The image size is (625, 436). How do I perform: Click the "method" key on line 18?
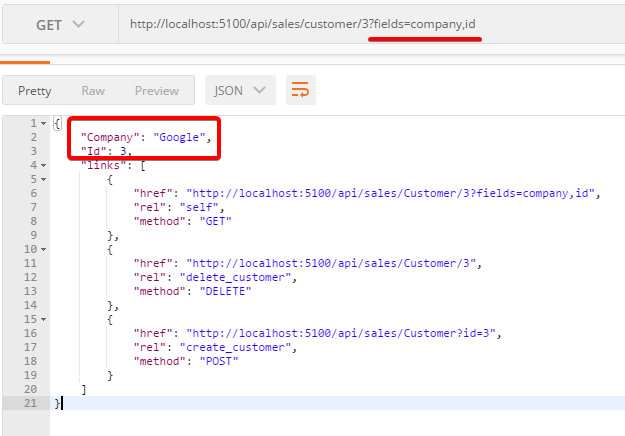point(159,361)
